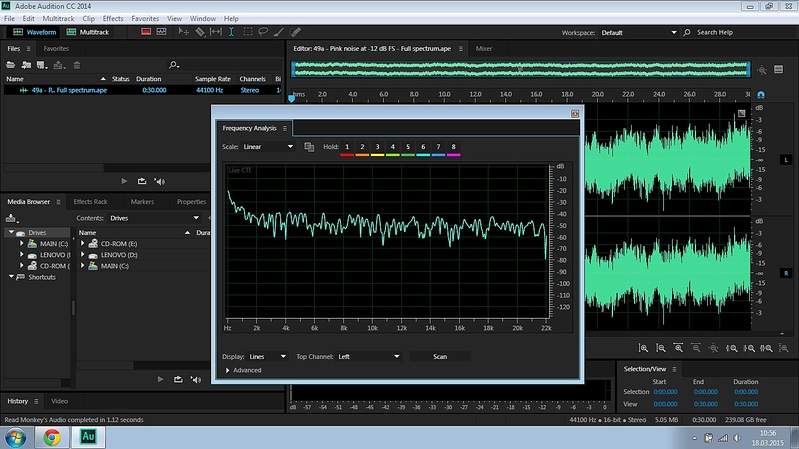Open the Multitrack menu
This screenshot has width=799, height=449.
[58, 18]
